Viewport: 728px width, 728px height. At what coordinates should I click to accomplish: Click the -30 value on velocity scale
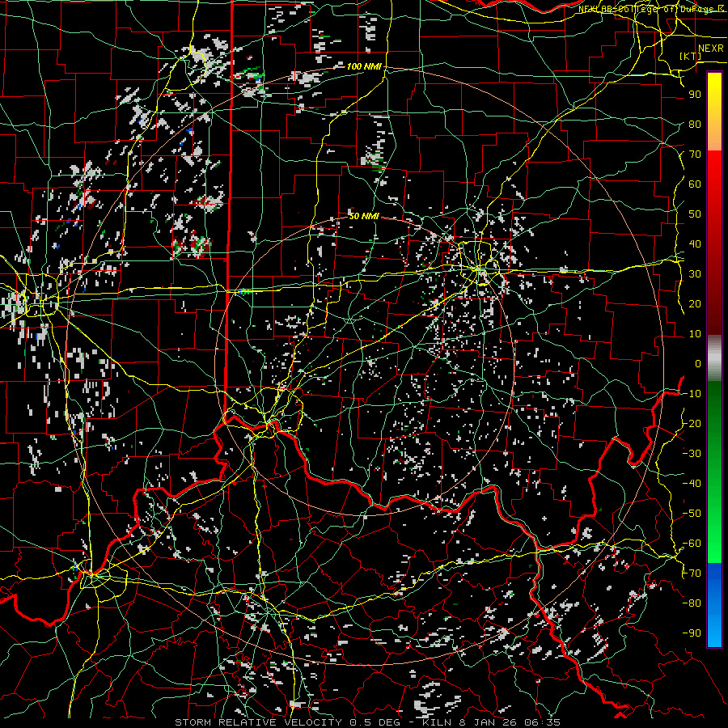point(692,454)
